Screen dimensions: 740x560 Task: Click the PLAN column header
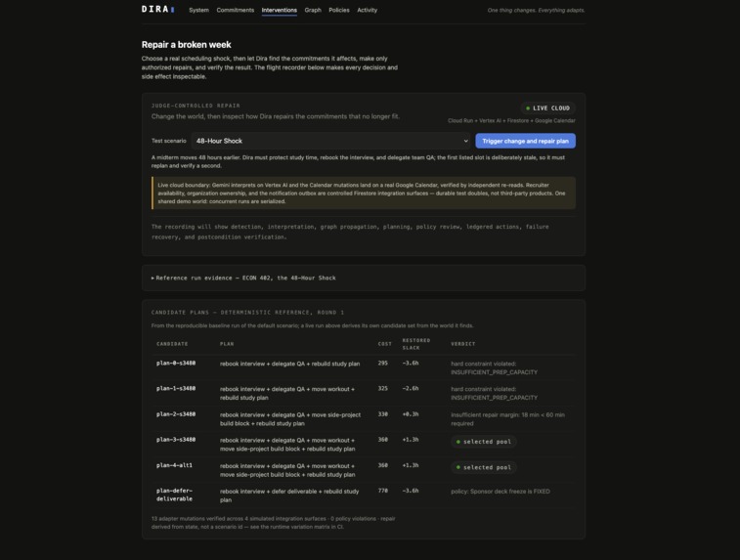click(227, 344)
